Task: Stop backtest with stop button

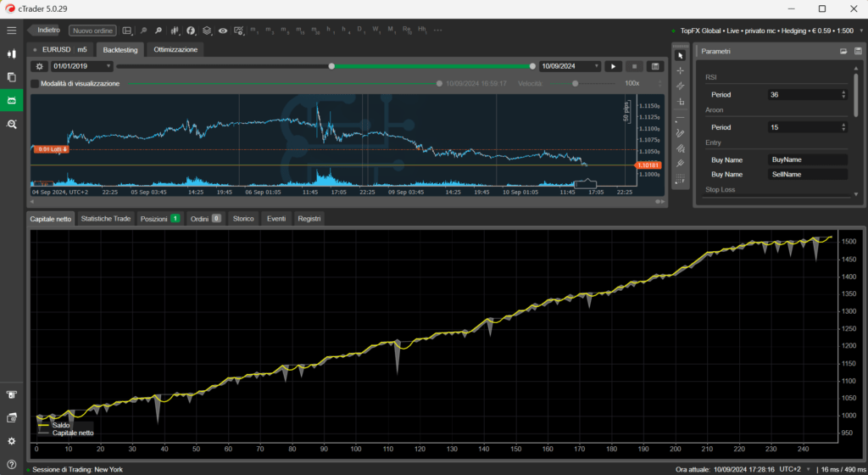Action: pos(634,66)
